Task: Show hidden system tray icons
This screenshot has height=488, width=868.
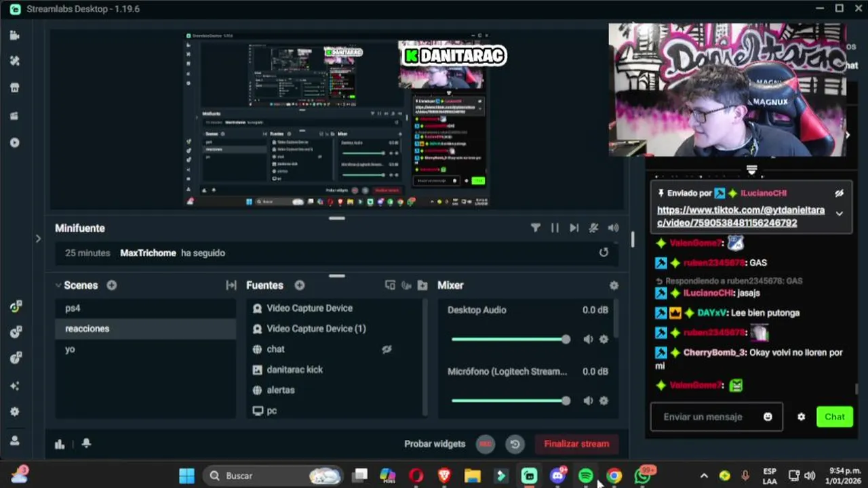Action: pos(704,476)
